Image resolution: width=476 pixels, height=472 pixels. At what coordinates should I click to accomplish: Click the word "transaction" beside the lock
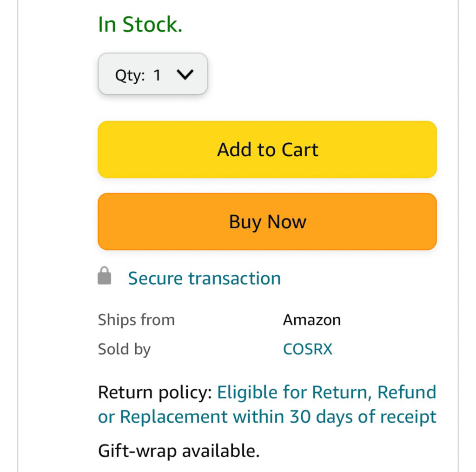pyautogui.click(x=234, y=279)
